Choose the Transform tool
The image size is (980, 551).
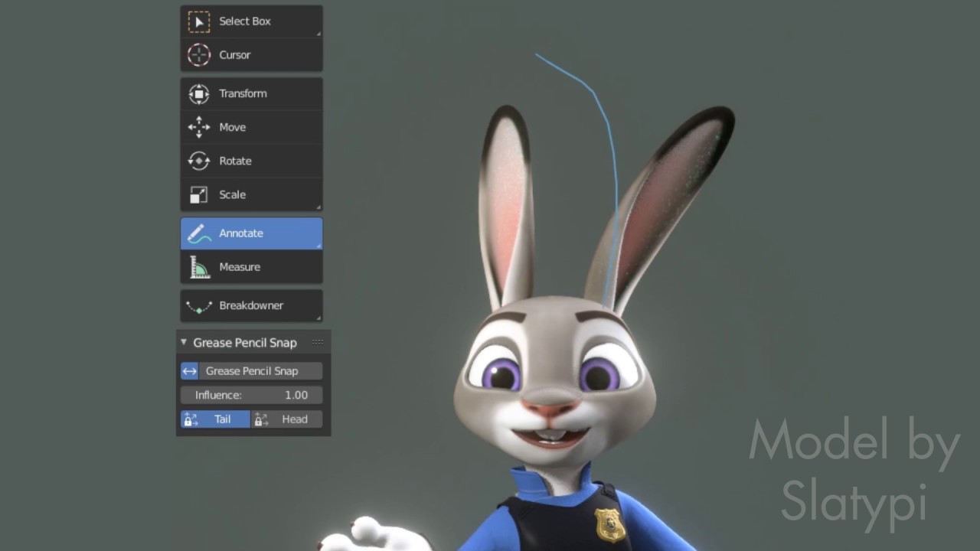pyautogui.click(x=251, y=93)
